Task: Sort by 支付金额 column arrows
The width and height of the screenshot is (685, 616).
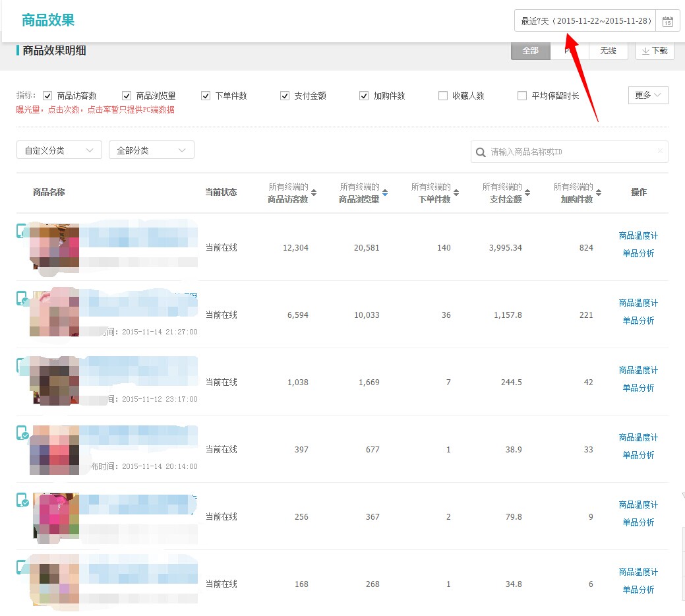Action: click(x=527, y=193)
